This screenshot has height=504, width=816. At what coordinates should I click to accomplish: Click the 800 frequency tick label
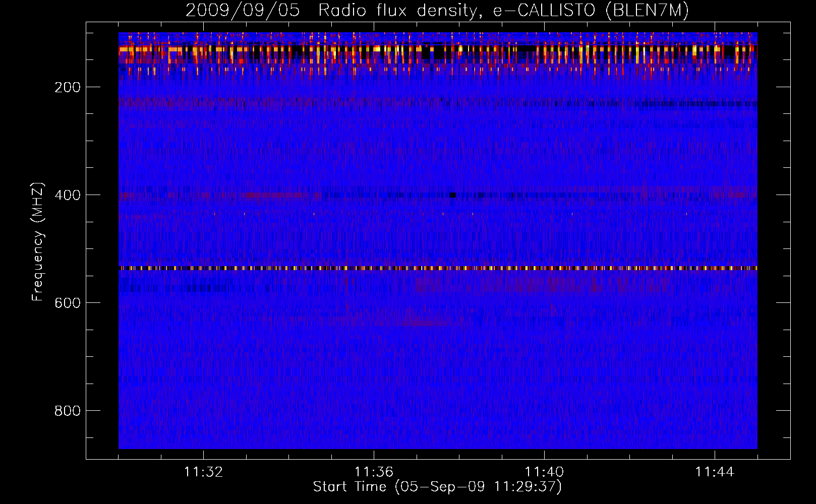(x=68, y=411)
